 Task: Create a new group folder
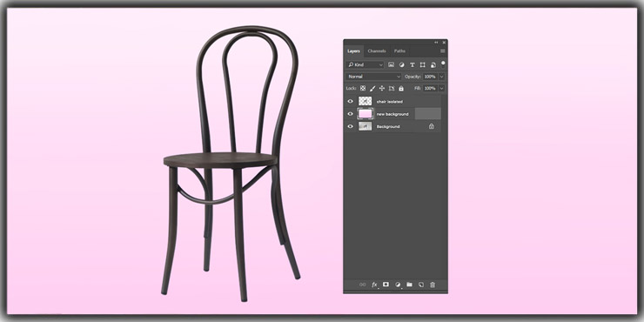click(409, 285)
